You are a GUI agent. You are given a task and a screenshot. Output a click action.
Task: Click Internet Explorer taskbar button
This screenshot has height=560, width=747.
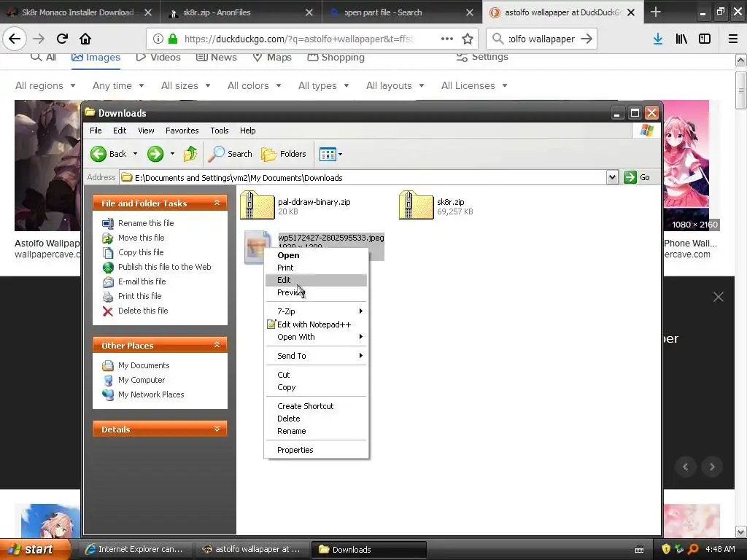pos(135,550)
